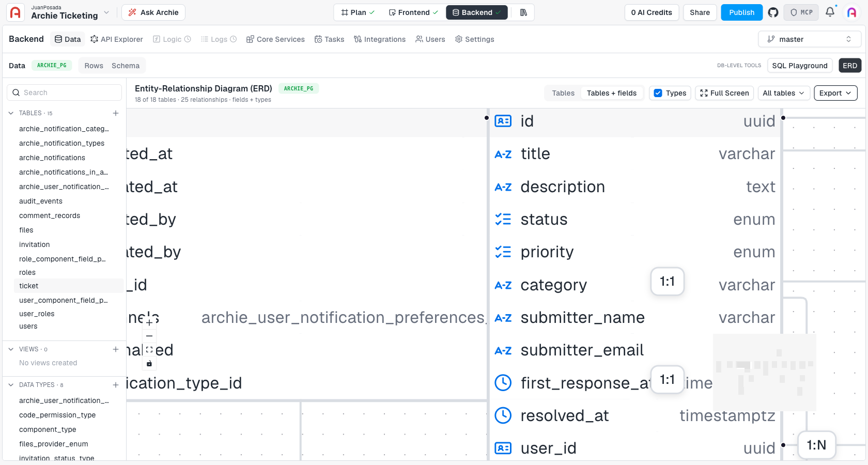Add a new view with plus icon
868x465 pixels.
tap(116, 349)
